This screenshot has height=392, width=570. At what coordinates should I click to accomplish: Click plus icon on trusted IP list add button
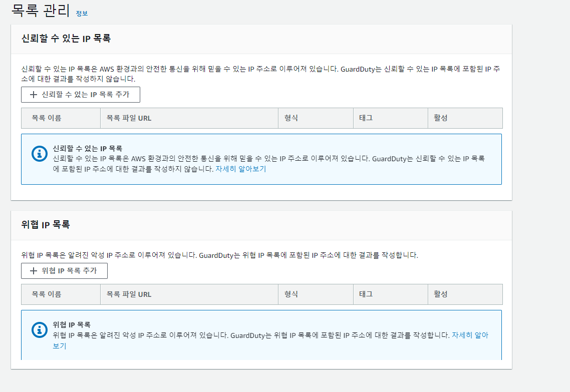(34, 95)
